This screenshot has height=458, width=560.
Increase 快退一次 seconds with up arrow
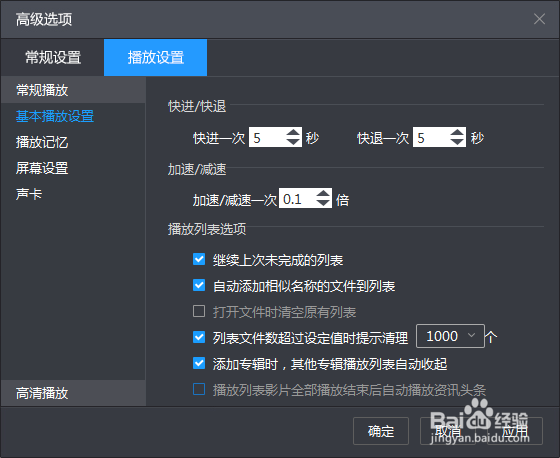pos(457,133)
